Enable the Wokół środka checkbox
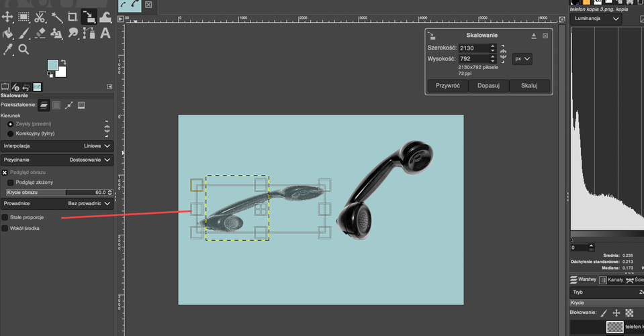 5,229
